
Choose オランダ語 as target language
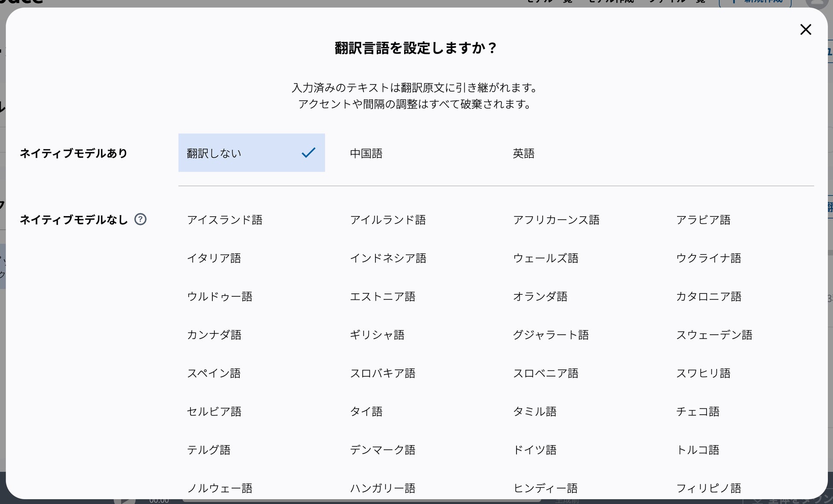tap(540, 296)
